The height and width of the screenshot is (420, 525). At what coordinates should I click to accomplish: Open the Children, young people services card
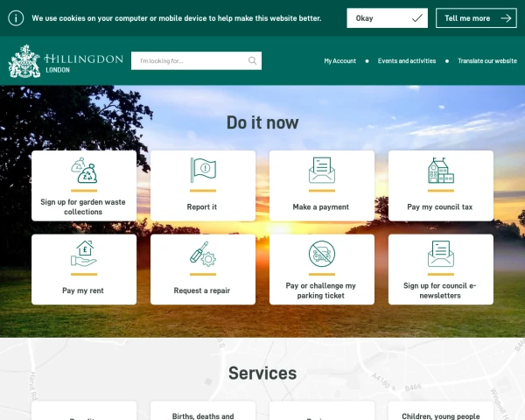(441, 410)
